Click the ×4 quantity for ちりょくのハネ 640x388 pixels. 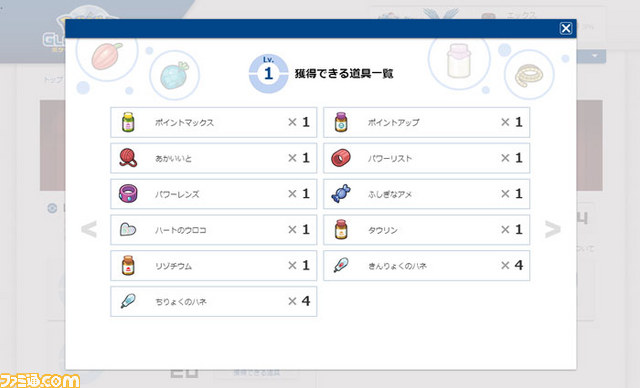click(299, 301)
